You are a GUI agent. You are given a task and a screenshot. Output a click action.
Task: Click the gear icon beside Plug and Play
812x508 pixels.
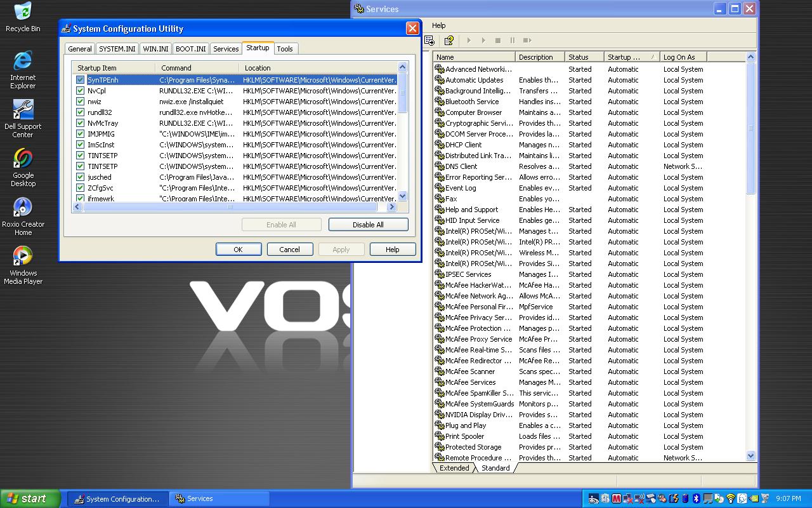point(439,425)
